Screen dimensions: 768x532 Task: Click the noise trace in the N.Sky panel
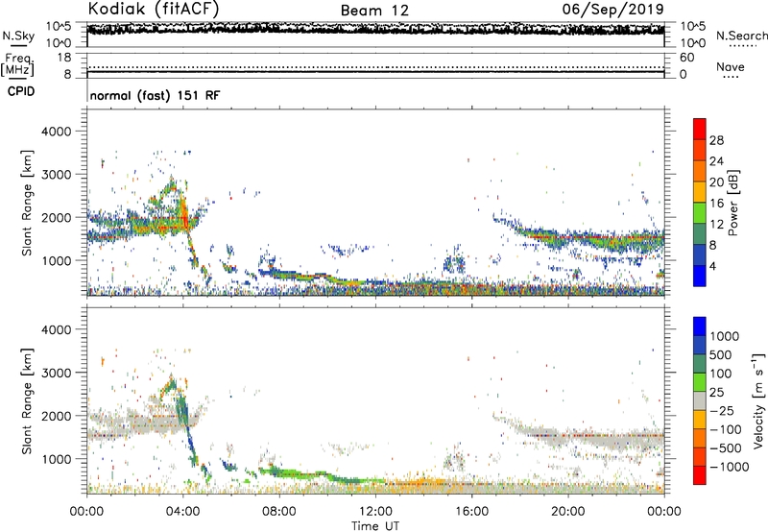(x=375, y=29)
